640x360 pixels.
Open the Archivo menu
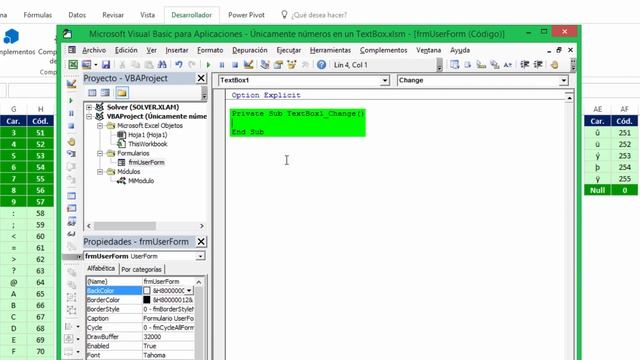(94, 50)
